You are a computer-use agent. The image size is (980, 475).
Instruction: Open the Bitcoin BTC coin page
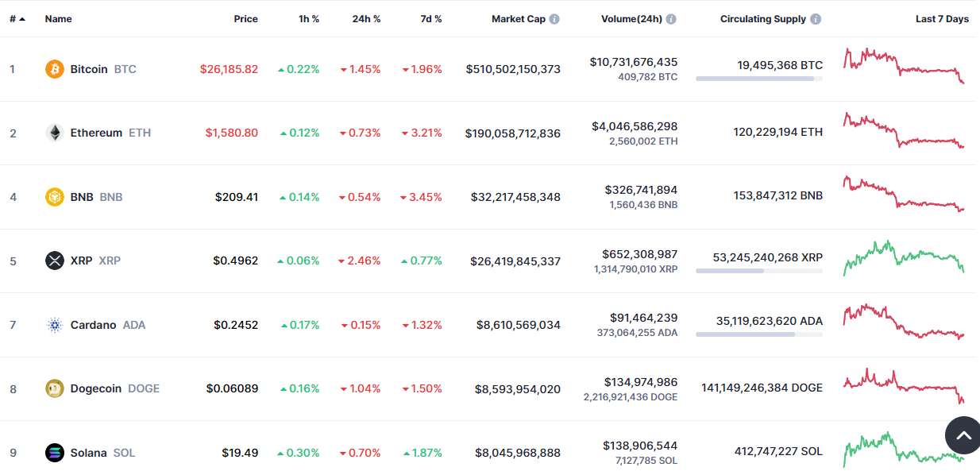point(103,69)
